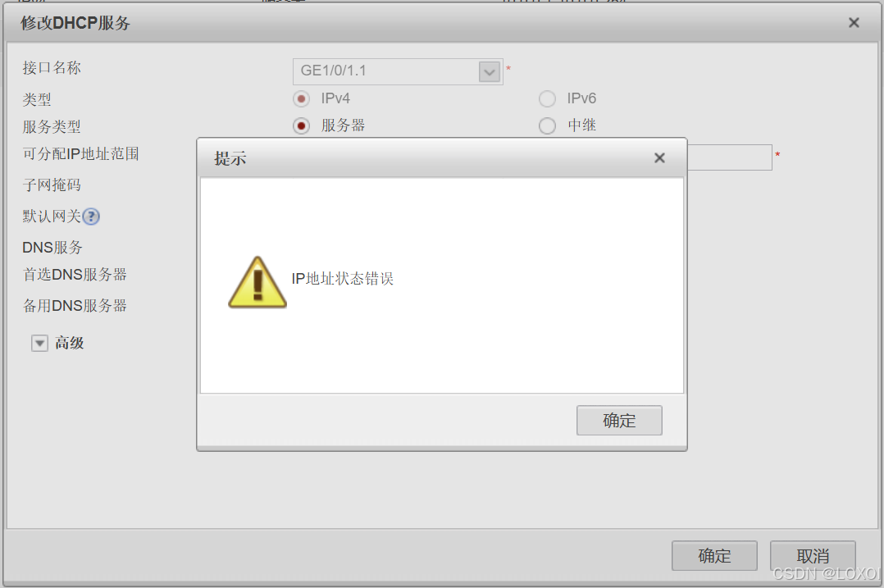Click the GE1/0/1.1 interface name combo box

click(x=398, y=71)
